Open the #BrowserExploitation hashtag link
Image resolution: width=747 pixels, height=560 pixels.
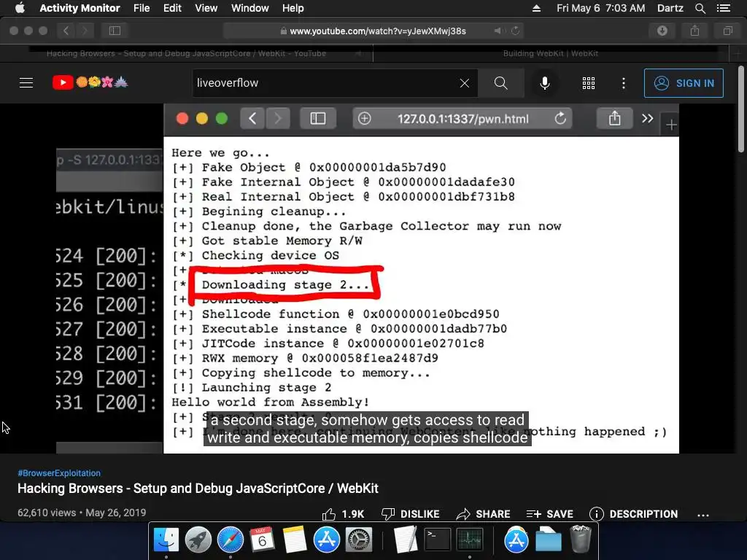click(x=59, y=472)
